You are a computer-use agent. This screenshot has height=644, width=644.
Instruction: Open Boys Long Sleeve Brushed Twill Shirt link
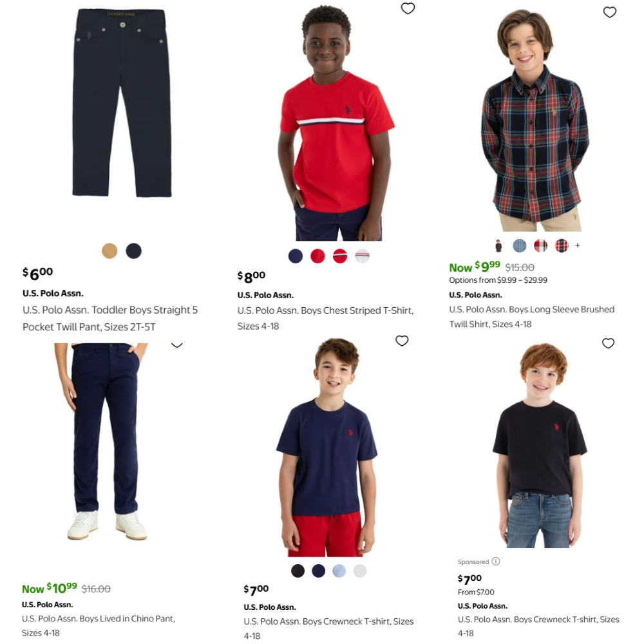(x=532, y=317)
